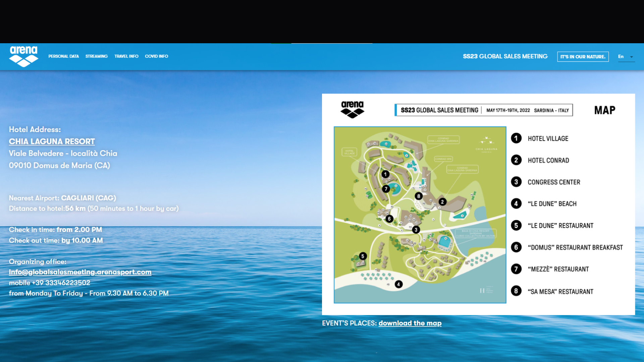Click the Monday To Friday office hours line
Image resolution: width=644 pixels, height=362 pixels.
(x=89, y=293)
